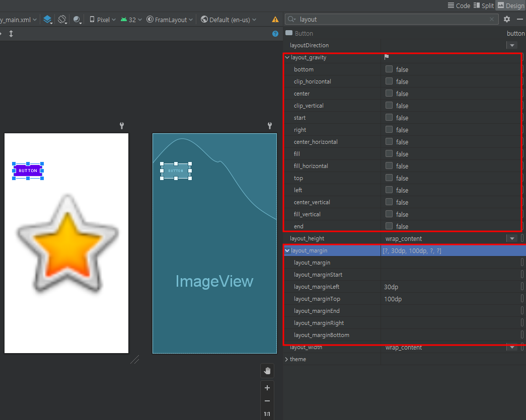Screen dimensions: 526x420
Task: Click the warning triangle icon
Action: coord(275,20)
